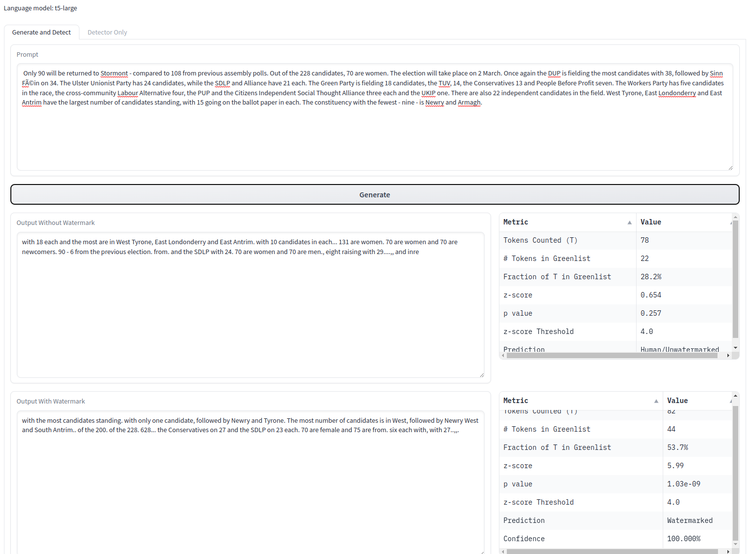756x554 pixels.
Task: Click the upper table vertical scrollbar thumb
Action: (x=736, y=279)
